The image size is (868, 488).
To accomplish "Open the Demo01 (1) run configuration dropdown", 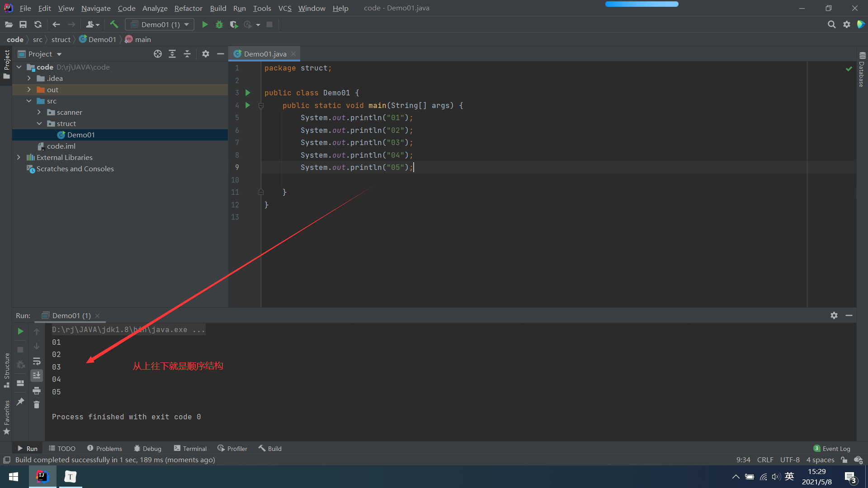I will (x=160, y=24).
